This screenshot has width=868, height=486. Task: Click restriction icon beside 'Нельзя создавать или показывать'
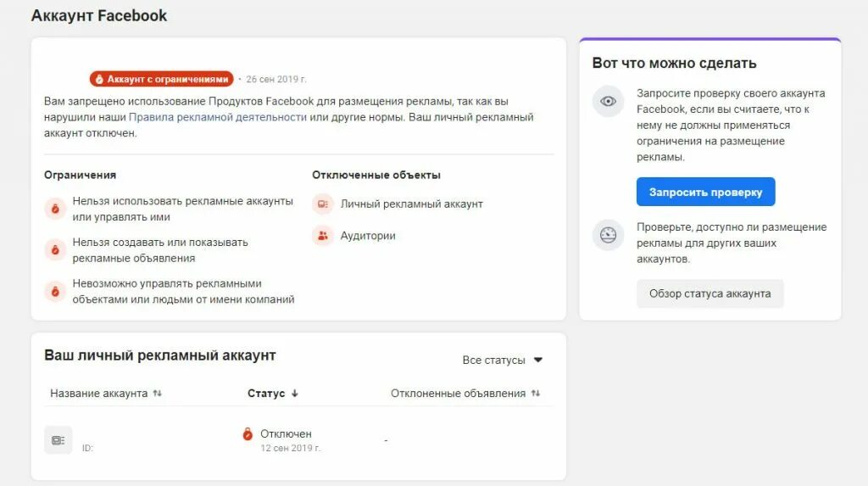coord(55,249)
